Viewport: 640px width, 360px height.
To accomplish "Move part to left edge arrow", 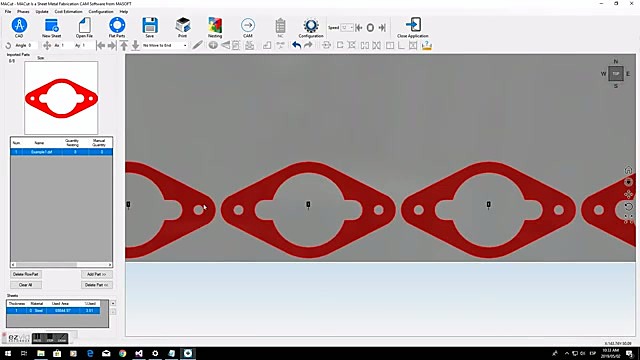I will click(x=100, y=45).
